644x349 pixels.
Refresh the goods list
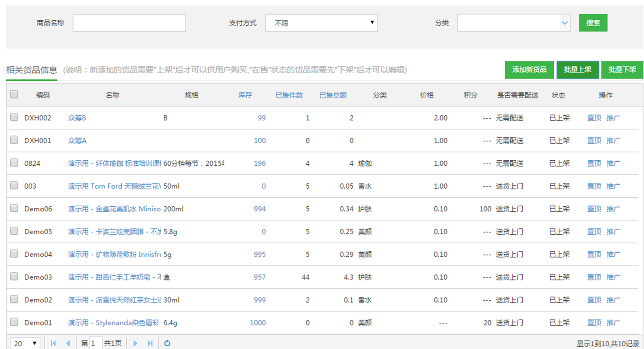[167, 344]
